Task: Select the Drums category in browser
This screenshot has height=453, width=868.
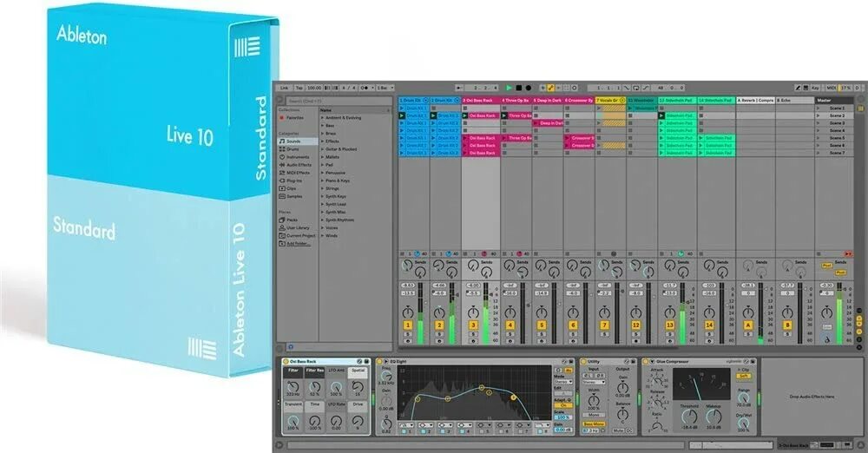Action: coord(298,149)
